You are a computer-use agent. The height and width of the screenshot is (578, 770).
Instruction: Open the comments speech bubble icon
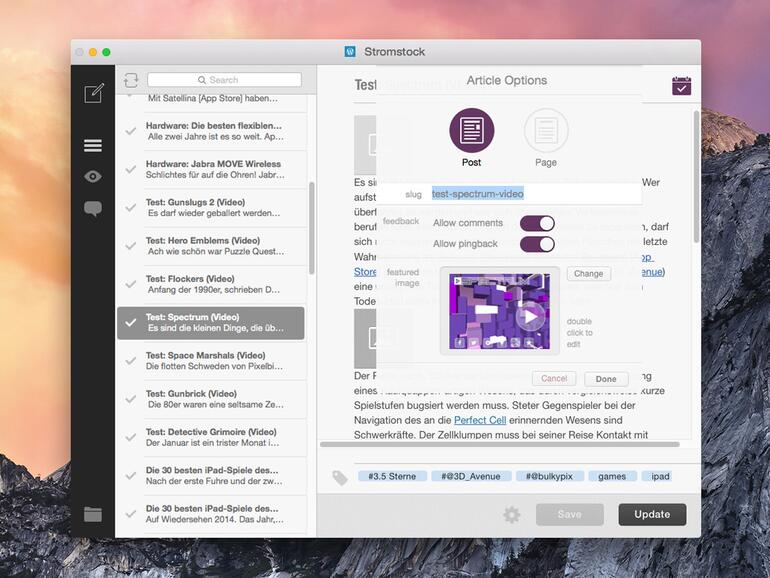93,209
